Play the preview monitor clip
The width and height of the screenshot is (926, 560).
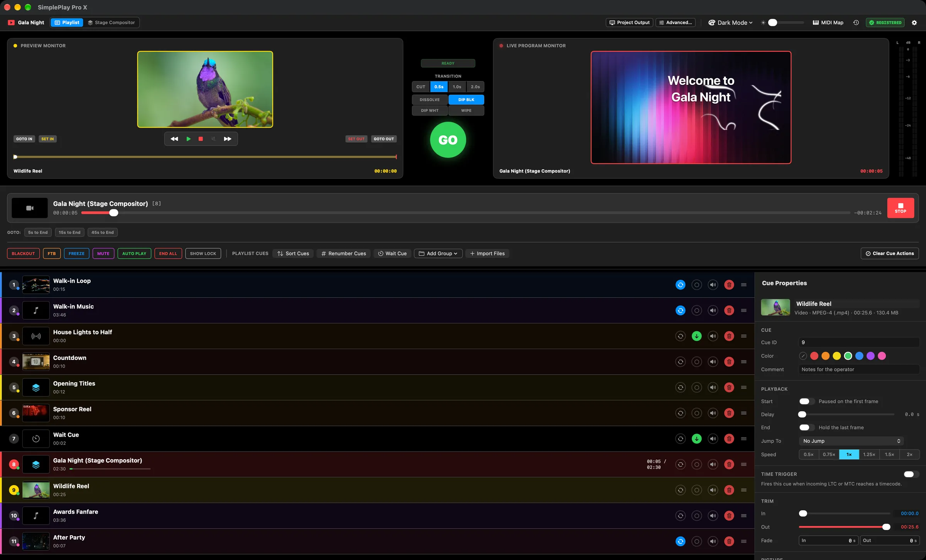(188, 139)
